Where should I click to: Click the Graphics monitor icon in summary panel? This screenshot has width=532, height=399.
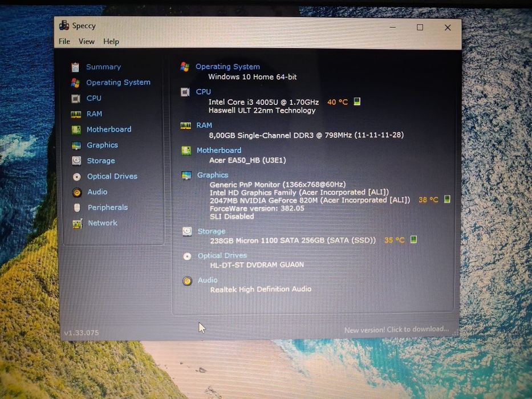(186, 176)
